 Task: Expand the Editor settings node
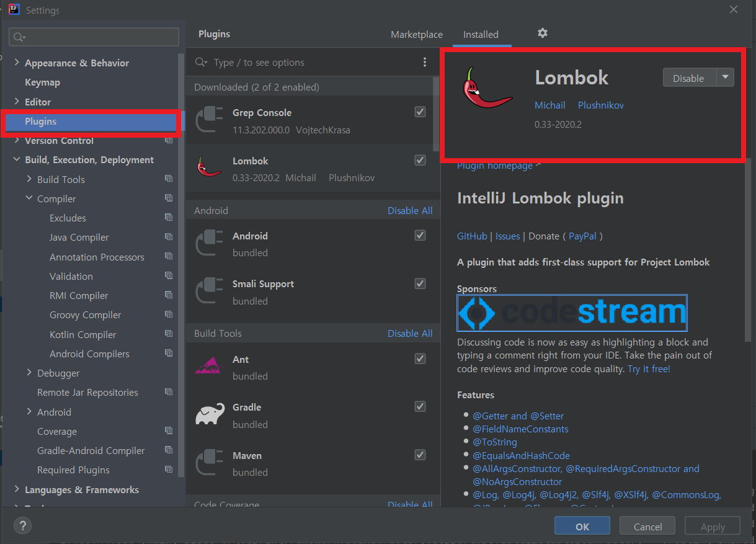[16, 102]
